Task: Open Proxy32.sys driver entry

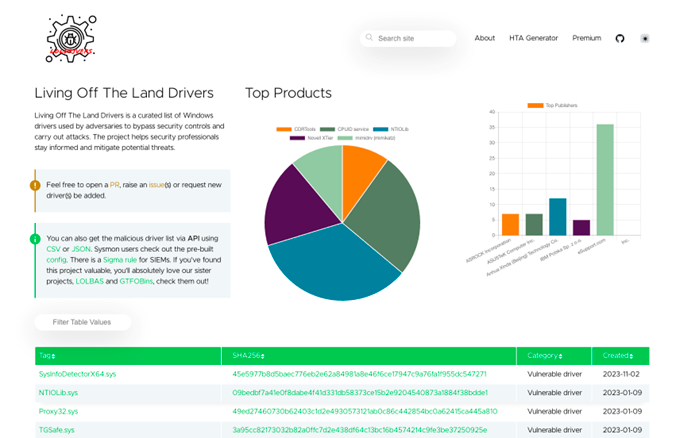Action: click(x=58, y=411)
